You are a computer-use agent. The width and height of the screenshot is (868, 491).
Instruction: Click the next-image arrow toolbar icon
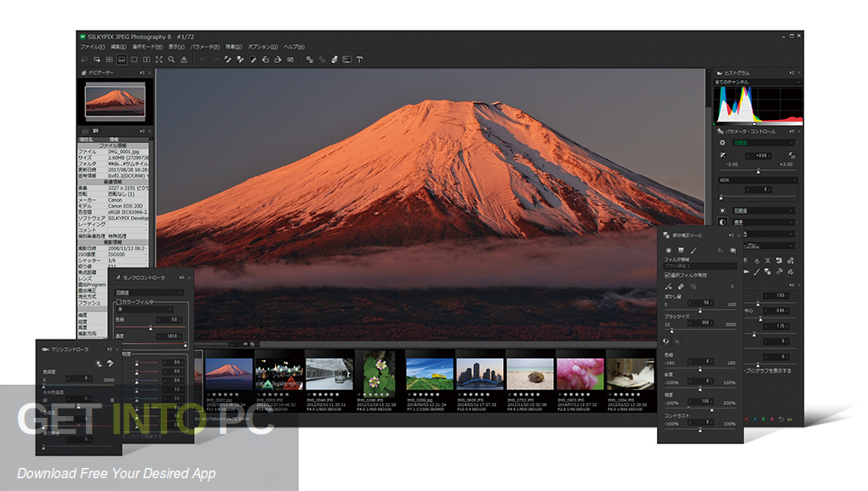point(97,60)
